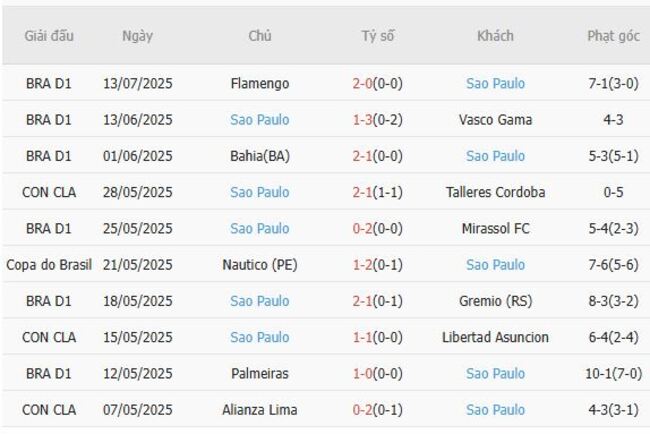Open the Vasco Gama team page
This screenshot has width=650, height=434.
click(495, 120)
